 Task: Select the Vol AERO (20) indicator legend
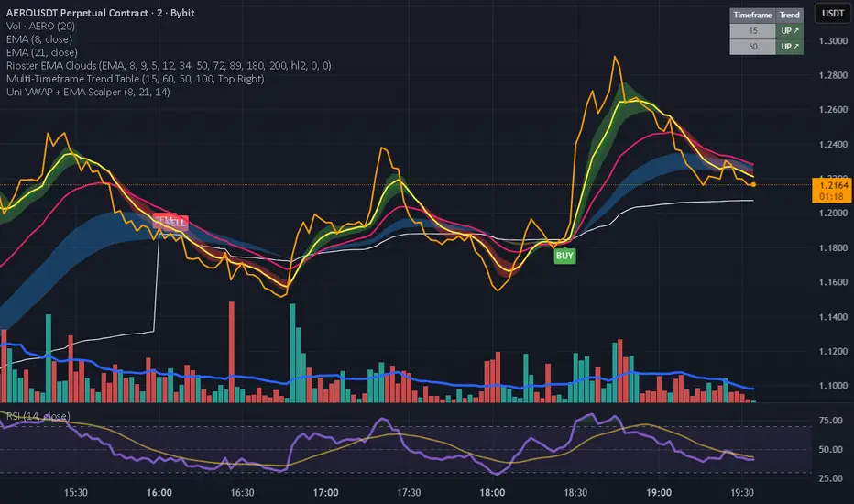click(x=41, y=27)
